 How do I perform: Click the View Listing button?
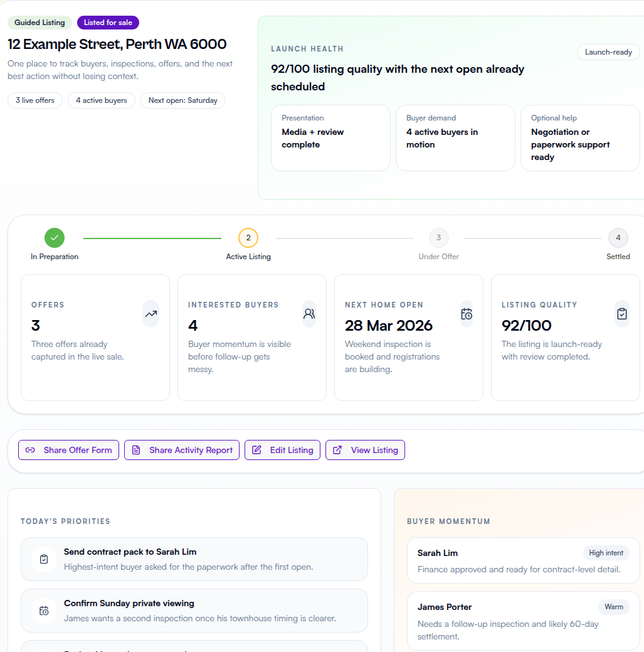click(365, 450)
